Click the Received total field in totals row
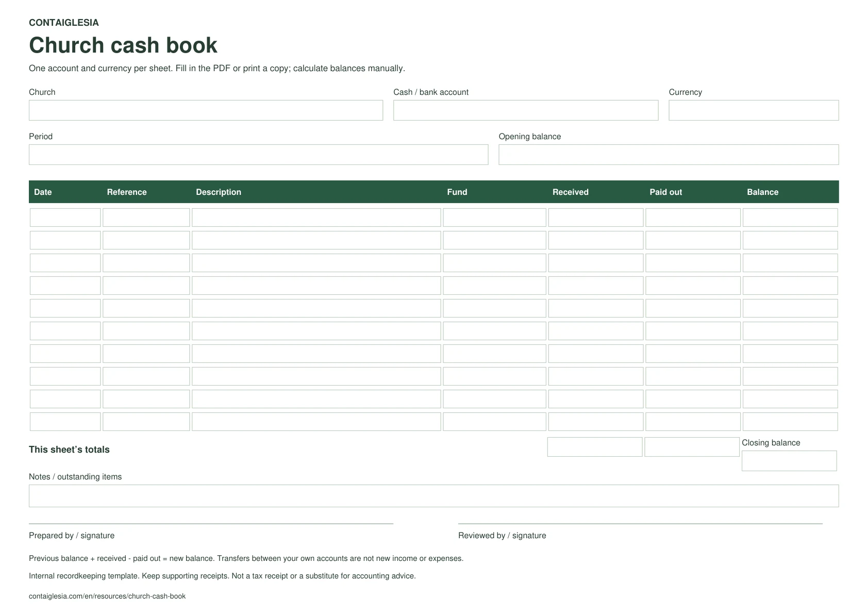The width and height of the screenshot is (868, 614). coord(595,447)
